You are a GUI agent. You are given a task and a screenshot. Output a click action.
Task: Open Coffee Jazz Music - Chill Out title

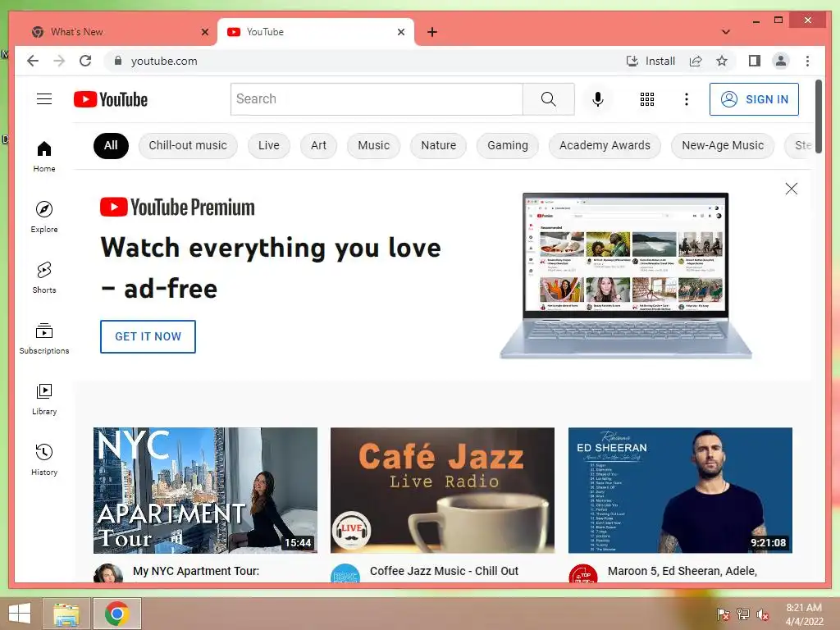coord(444,571)
